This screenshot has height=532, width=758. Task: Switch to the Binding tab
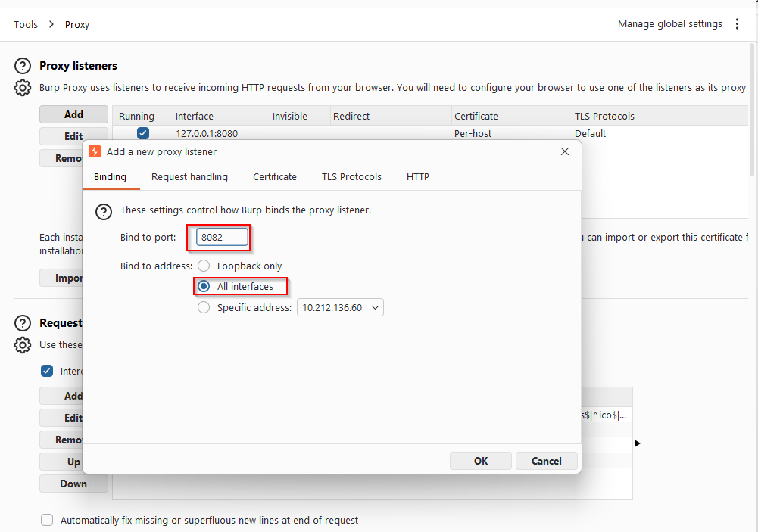111,177
